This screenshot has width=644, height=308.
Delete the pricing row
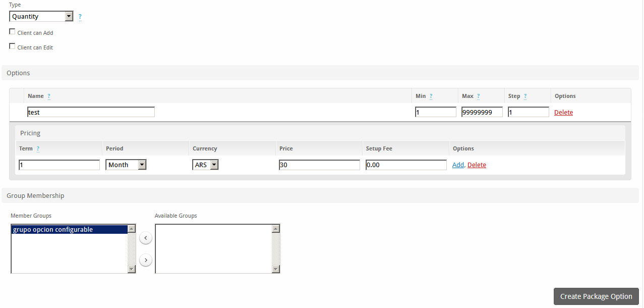[x=477, y=165]
